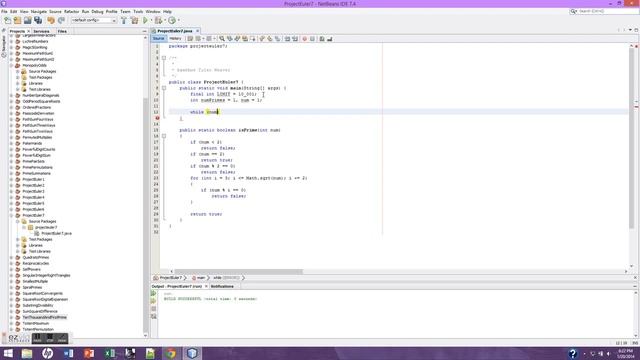
Task: Click the Open Project toolbar icon
Action: (28, 20)
